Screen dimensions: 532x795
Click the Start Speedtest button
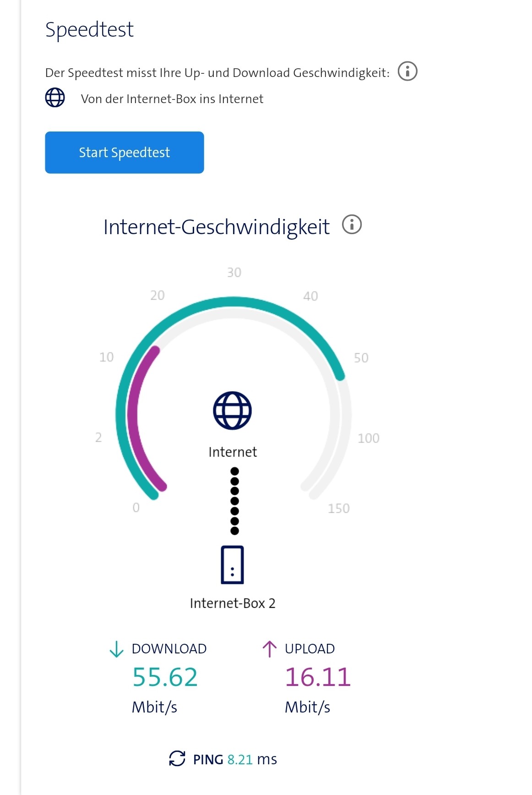[124, 152]
